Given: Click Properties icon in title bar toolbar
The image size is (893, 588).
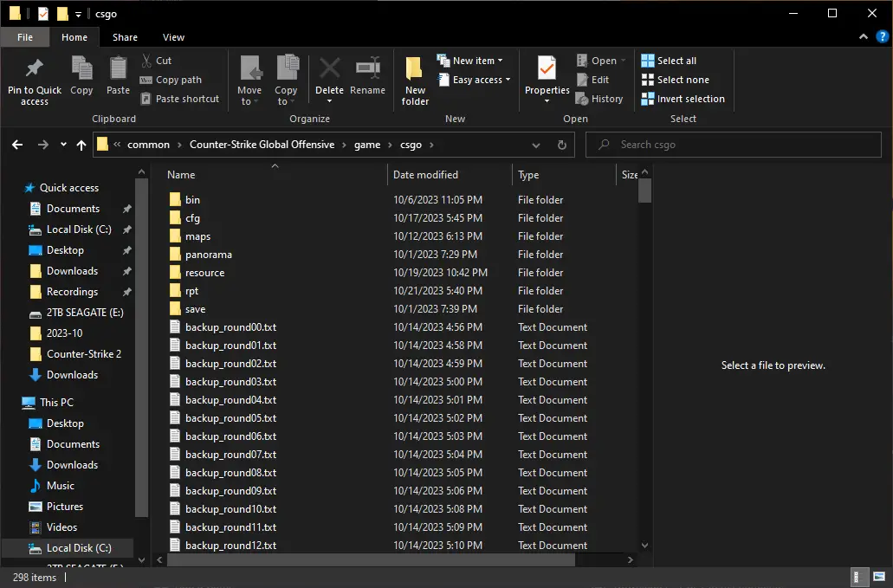Looking at the screenshot, I should pos(43,14).
